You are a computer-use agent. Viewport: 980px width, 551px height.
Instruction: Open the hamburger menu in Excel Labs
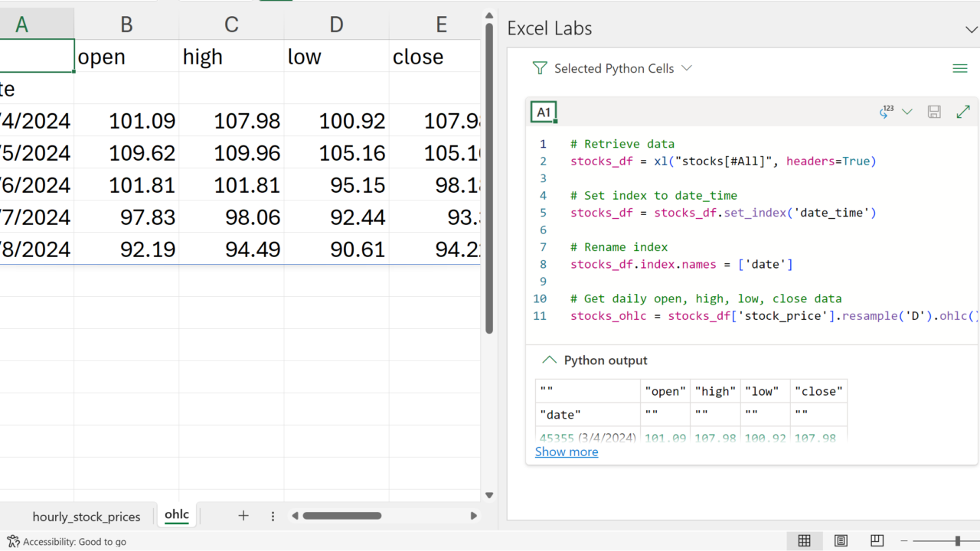pos(959,68)
